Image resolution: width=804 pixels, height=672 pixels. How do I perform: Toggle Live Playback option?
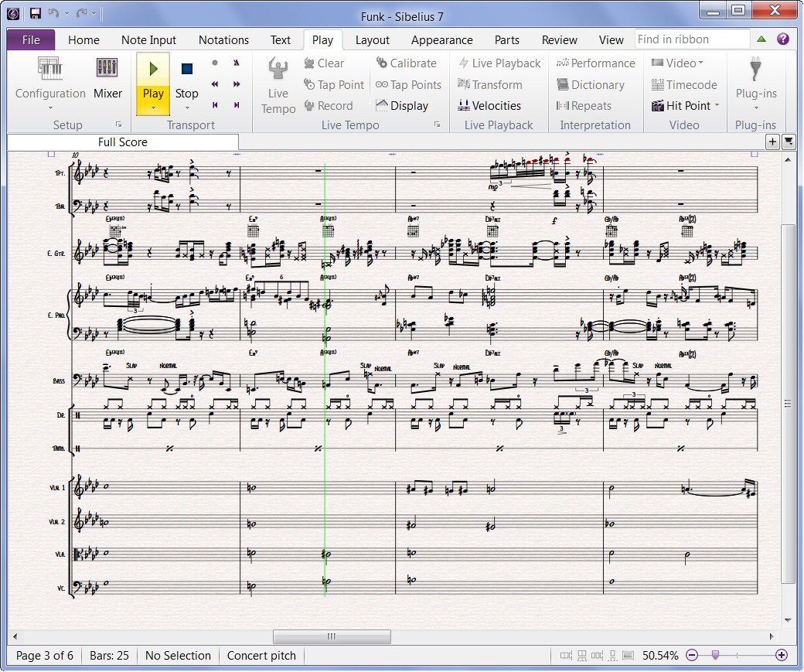pos(499,63)
